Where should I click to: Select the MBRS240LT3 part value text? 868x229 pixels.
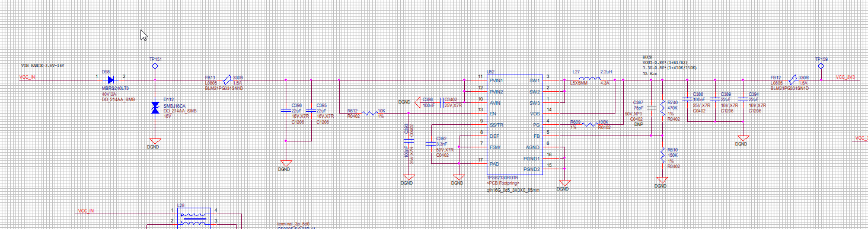[x=115, y=88]
